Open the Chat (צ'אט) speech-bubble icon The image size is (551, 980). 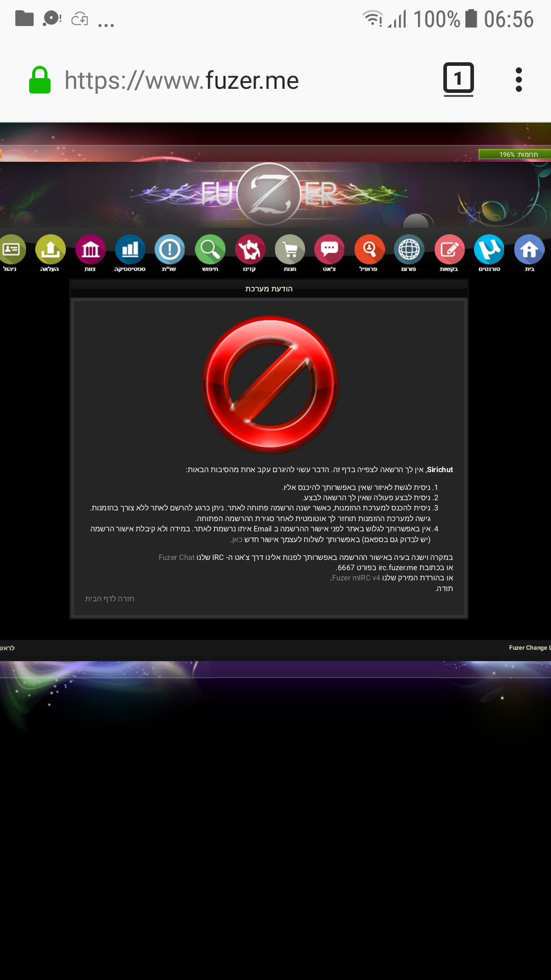329,250
